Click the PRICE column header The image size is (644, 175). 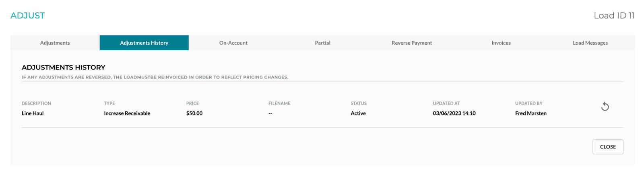click(192, 103)
